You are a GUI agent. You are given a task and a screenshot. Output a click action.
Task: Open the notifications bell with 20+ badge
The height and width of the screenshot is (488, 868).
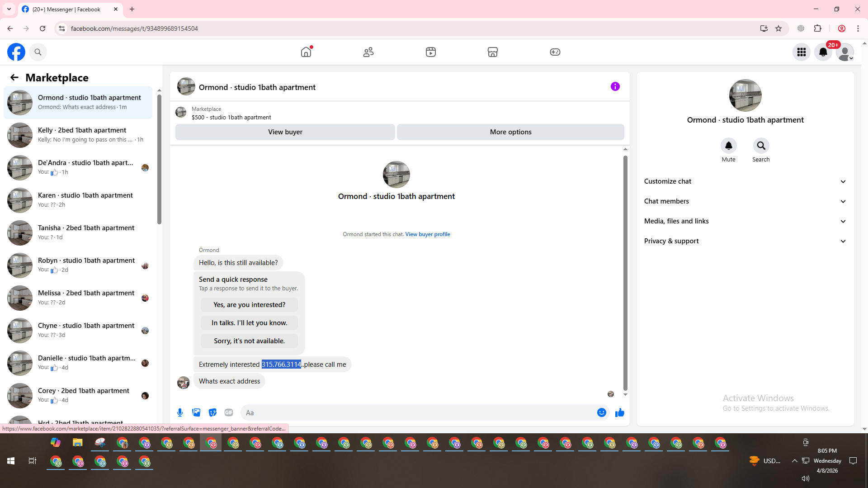[x=823, y=52]
